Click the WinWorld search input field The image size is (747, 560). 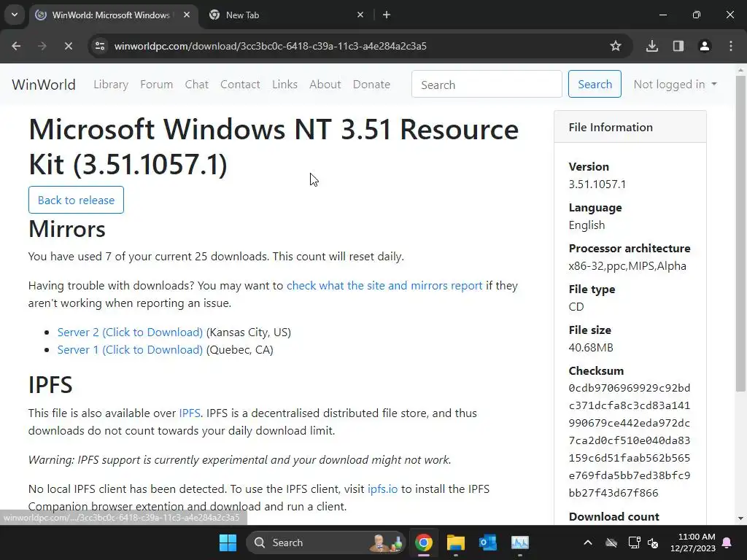487,85
